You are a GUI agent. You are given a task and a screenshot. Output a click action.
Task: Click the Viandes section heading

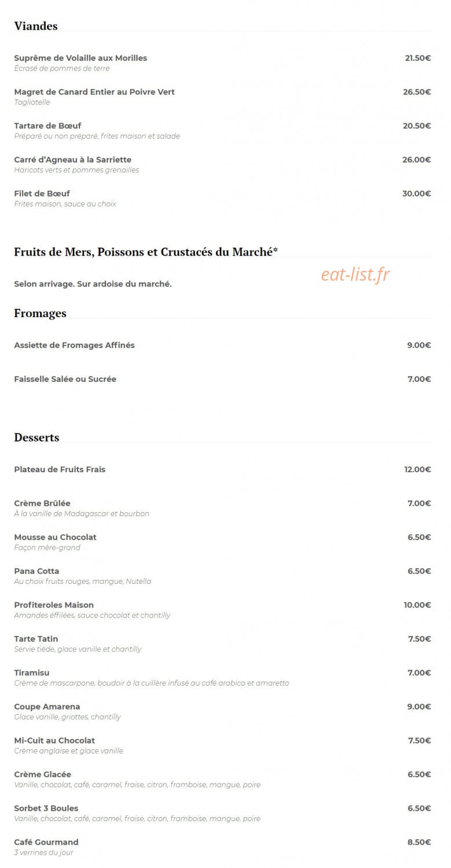(36, 26)
